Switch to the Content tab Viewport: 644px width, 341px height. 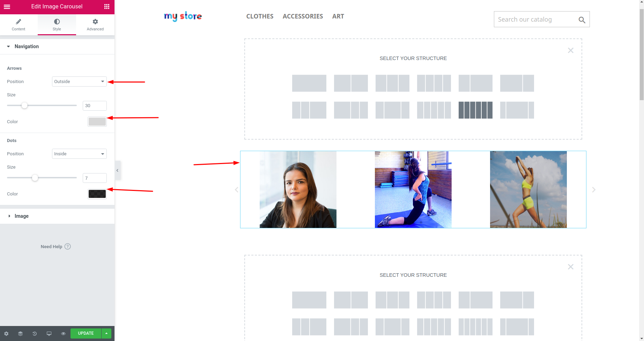[18, 25]
